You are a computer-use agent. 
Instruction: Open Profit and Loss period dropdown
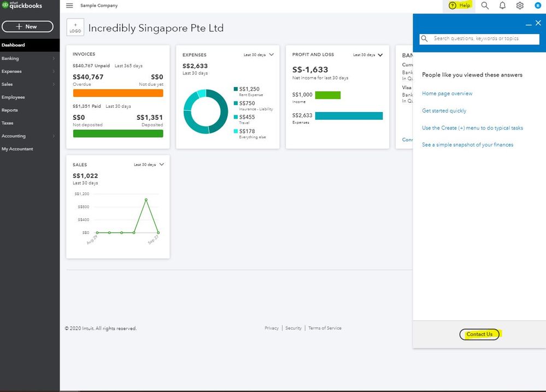368,55
